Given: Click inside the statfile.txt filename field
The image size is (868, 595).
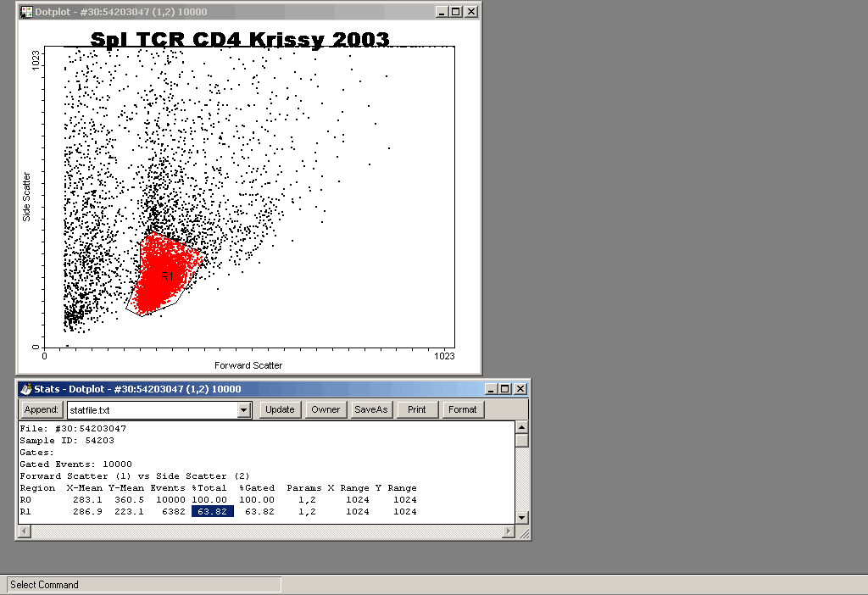Looking at the screenshot, I should [151, 410].
